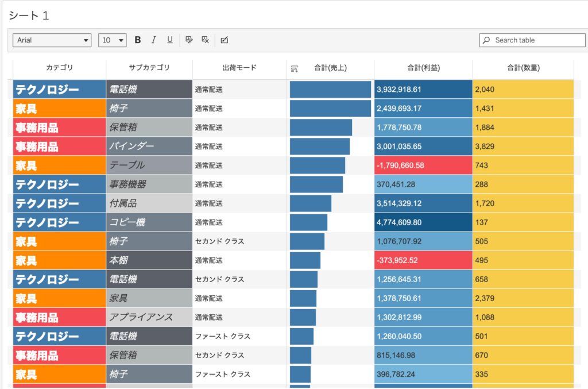This screenshot has height=389, width=588.
Task: Select the 合計(利益) column header
Action: point(423,68)
